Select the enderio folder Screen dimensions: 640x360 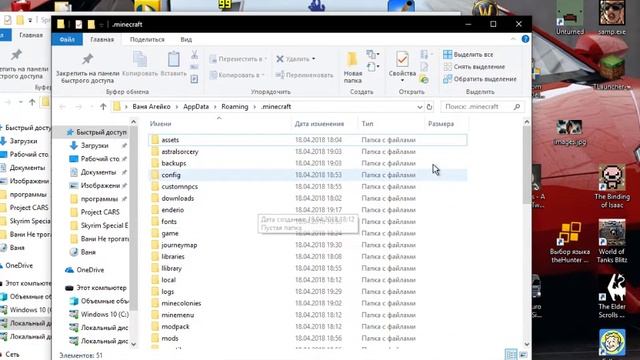308,210
